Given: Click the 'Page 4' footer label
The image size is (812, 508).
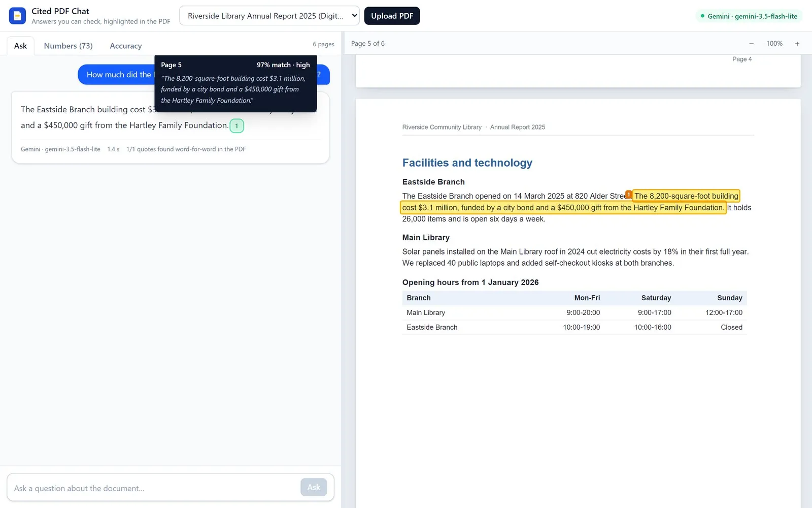Looking at the screenshot, I should (742, 59).
